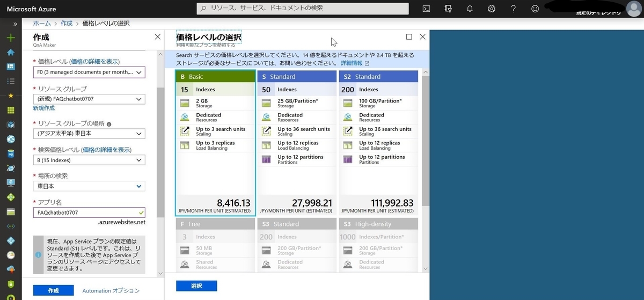Click 111,992.83 price on S2 card
Image resolution: width=644 pixels, height=300 pixels.
[x=391, y=203]
